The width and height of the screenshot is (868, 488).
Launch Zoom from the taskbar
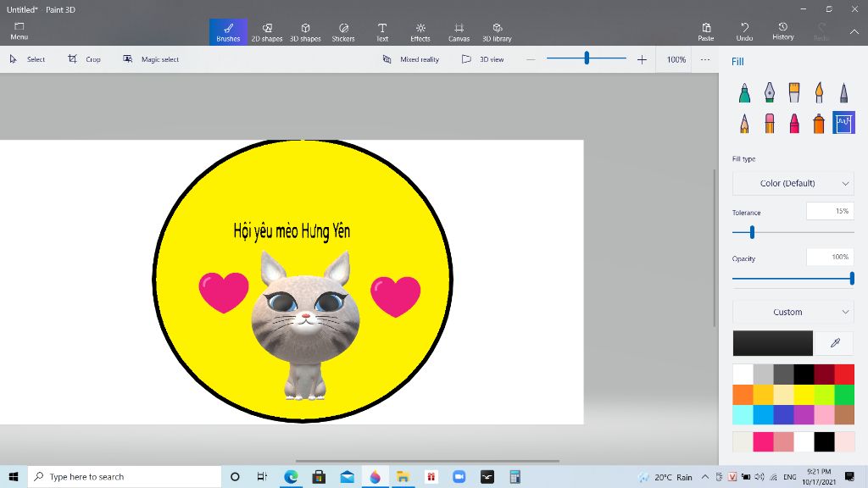coord(459,476)
